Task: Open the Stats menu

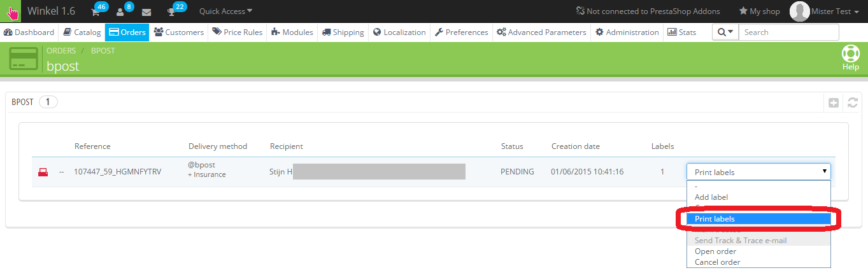Action: tap(682, 32)
